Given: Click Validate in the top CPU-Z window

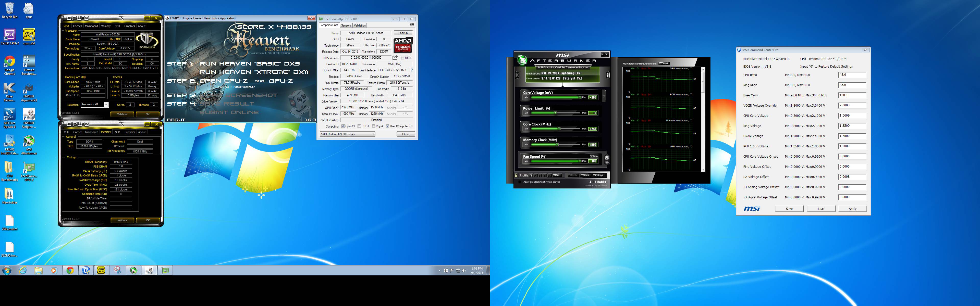Looking at the screenshot, I should [122, 114].
